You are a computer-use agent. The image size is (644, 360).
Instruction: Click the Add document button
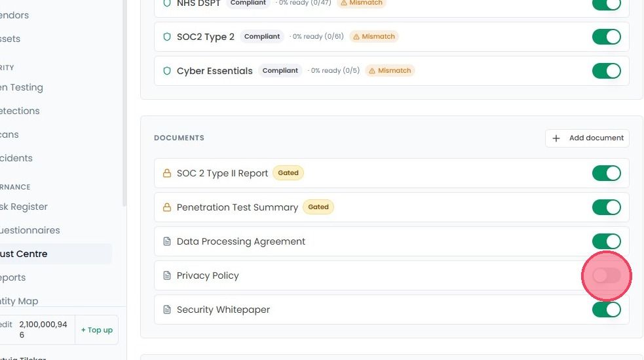point(587,138)
